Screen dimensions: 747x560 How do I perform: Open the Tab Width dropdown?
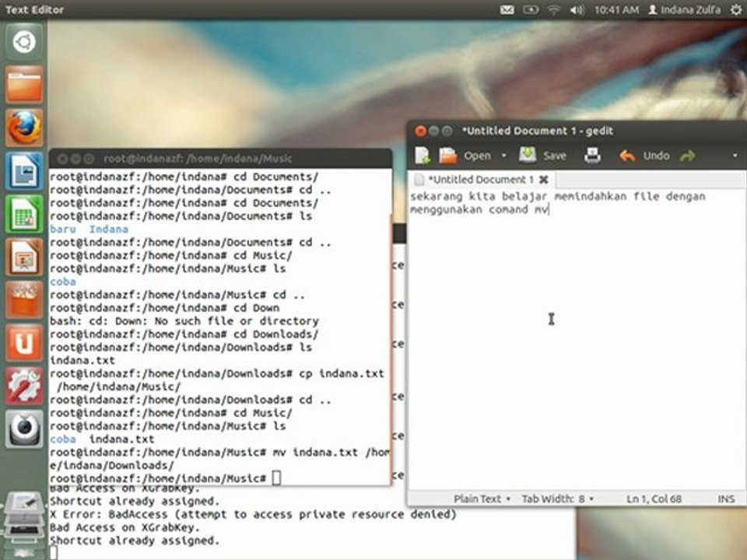click(557, 499)
